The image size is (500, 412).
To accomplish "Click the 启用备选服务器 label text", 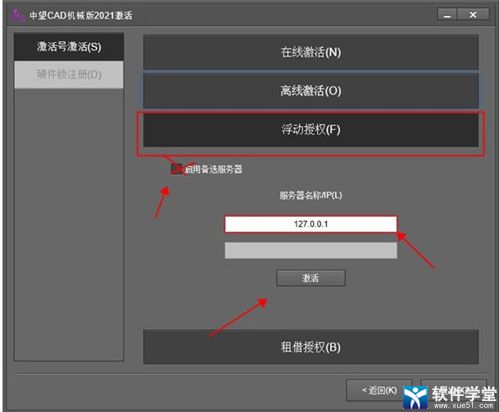I will click(214, 169).
